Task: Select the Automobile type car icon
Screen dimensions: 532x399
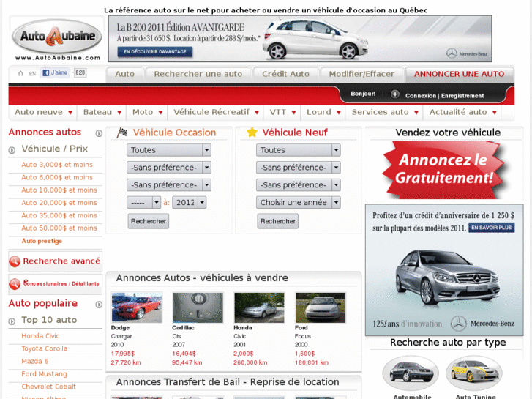Action: coord(411,373)
